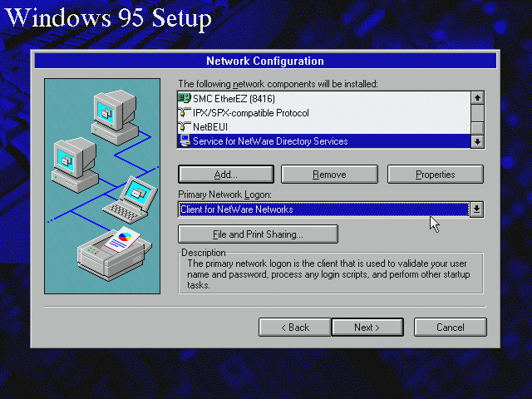Screen dimensions: 532x399
Task: Click the Client for NetWare Networks field
Action: 323,209
